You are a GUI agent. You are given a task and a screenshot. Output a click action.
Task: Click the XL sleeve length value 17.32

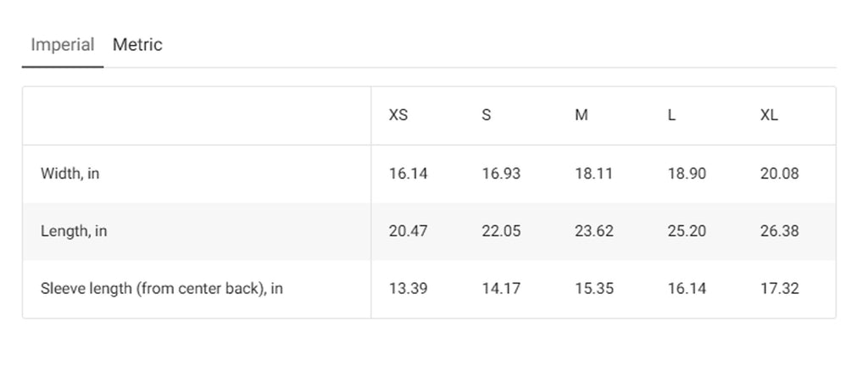tap(780, 289)
